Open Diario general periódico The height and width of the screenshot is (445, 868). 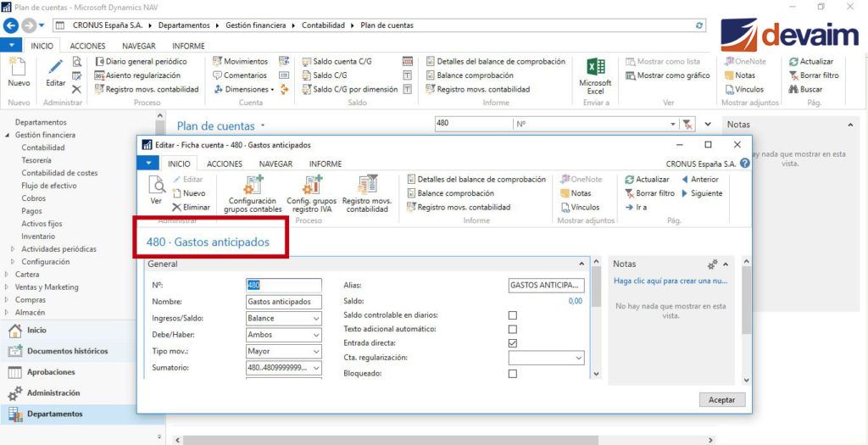[x=142, y=61]
